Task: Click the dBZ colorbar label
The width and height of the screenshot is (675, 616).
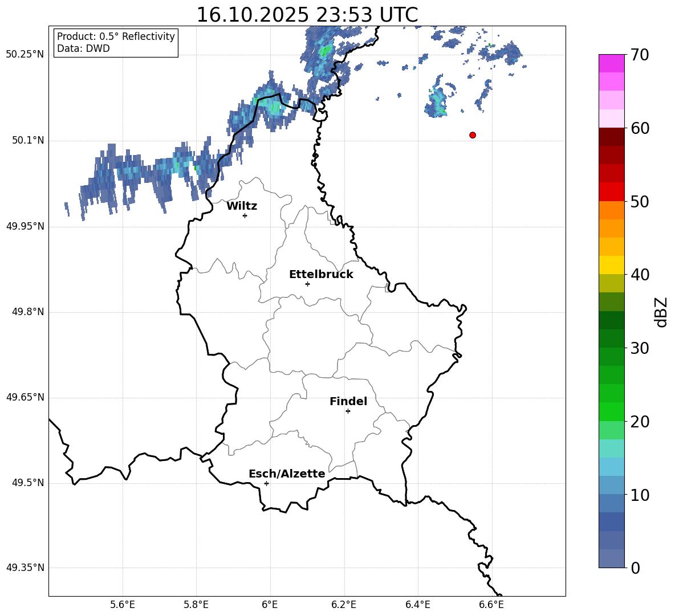Action: pyautogui.click(x=662, y=312)
